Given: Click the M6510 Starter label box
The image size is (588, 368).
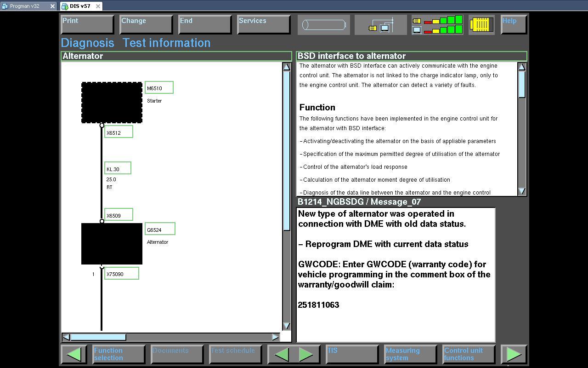Looking at the screenshot, I should tap(159, 88).
